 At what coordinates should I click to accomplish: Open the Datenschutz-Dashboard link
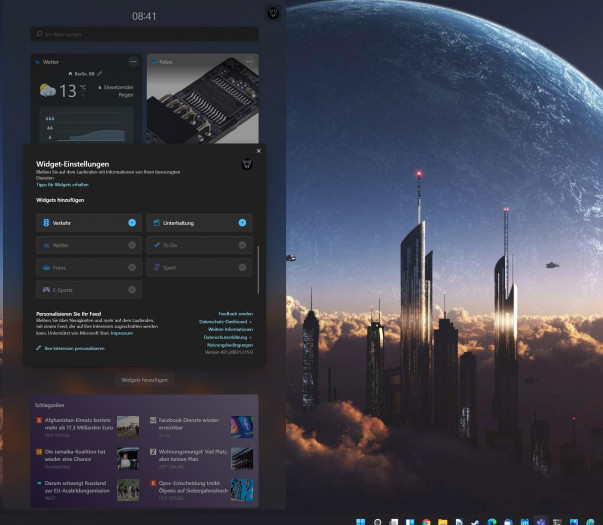click(225, 322)
